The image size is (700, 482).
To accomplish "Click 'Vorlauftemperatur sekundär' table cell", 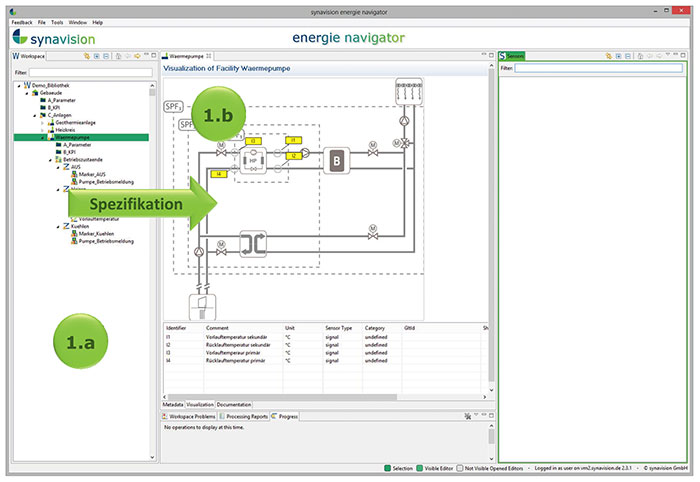I will coord(236,337).
